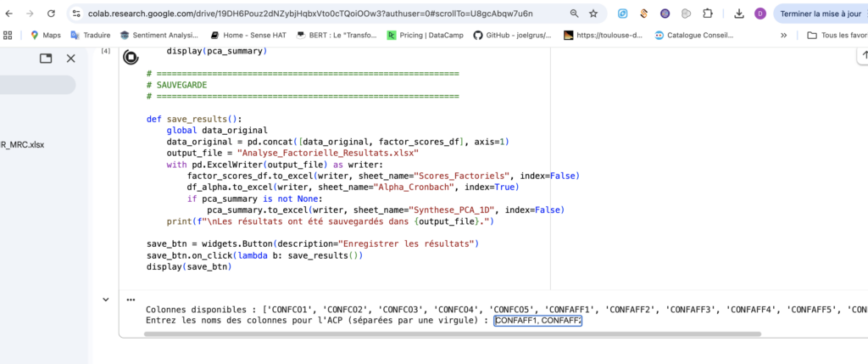
Task: Open files panel in new window
Action: [x=46, y=59]
